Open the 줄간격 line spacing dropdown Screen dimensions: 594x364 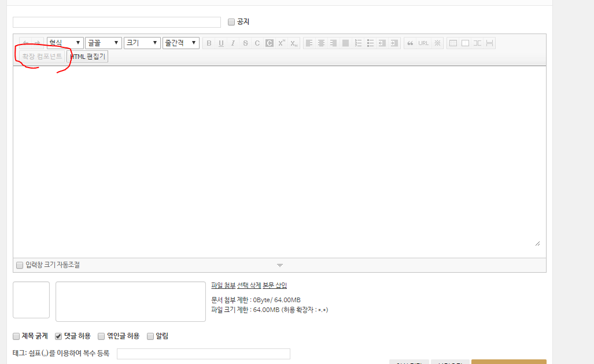tap(180, 42)
